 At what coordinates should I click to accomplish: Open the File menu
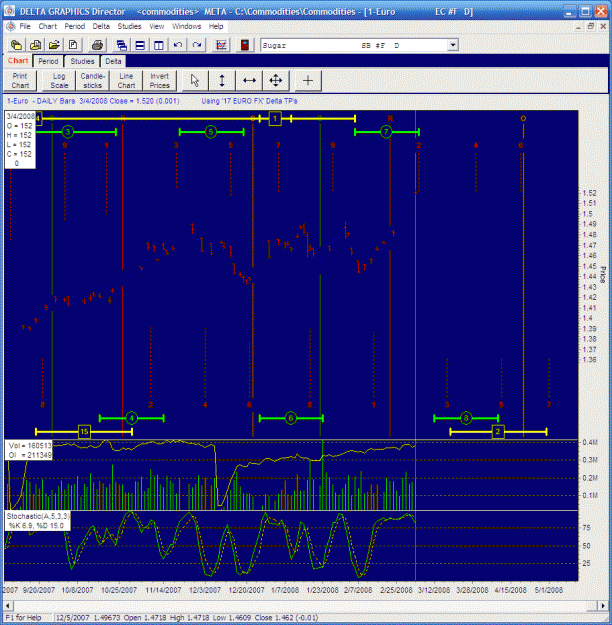[x=25, y=26]
